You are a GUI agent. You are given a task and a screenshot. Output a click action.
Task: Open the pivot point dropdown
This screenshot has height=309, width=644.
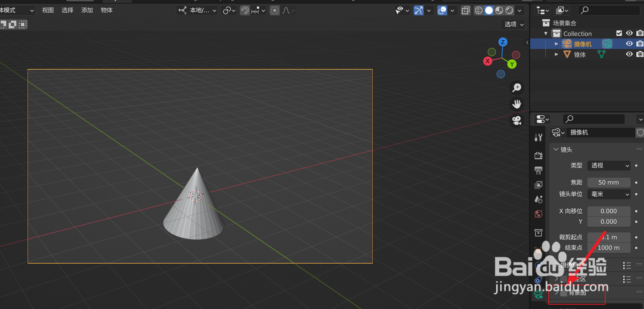pyautogui.click(x=229, y=11)
